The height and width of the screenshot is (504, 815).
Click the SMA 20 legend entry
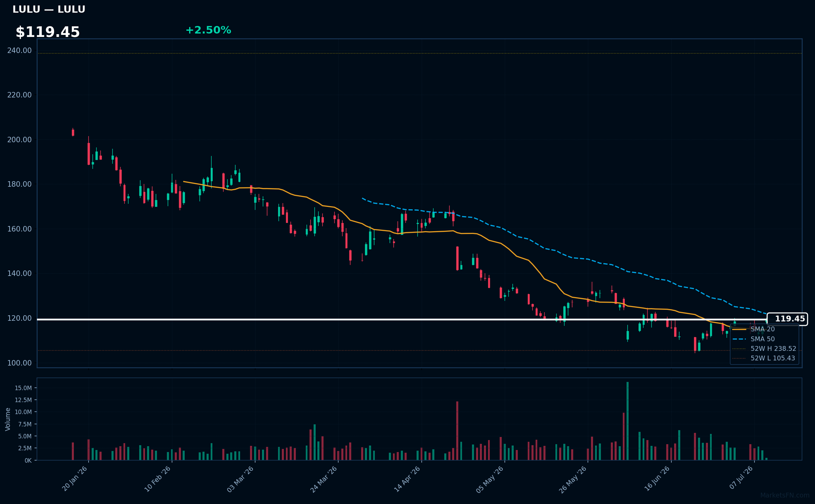point(753,329)
